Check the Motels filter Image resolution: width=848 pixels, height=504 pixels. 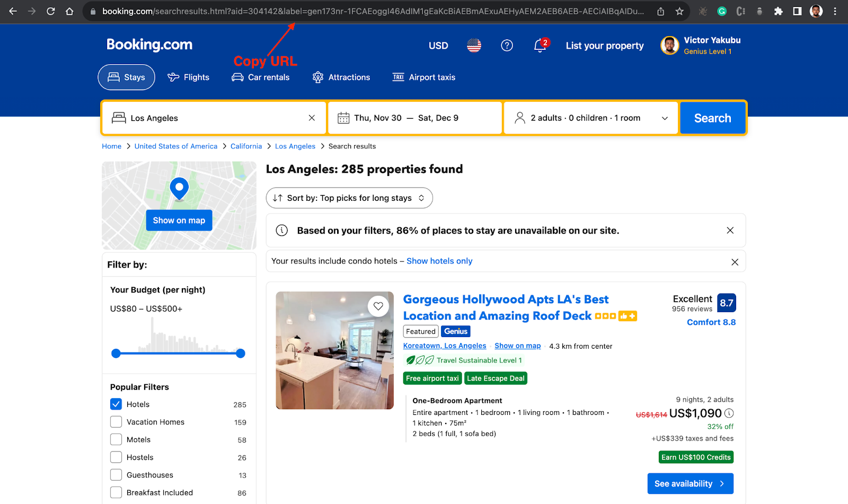(116, 439)
